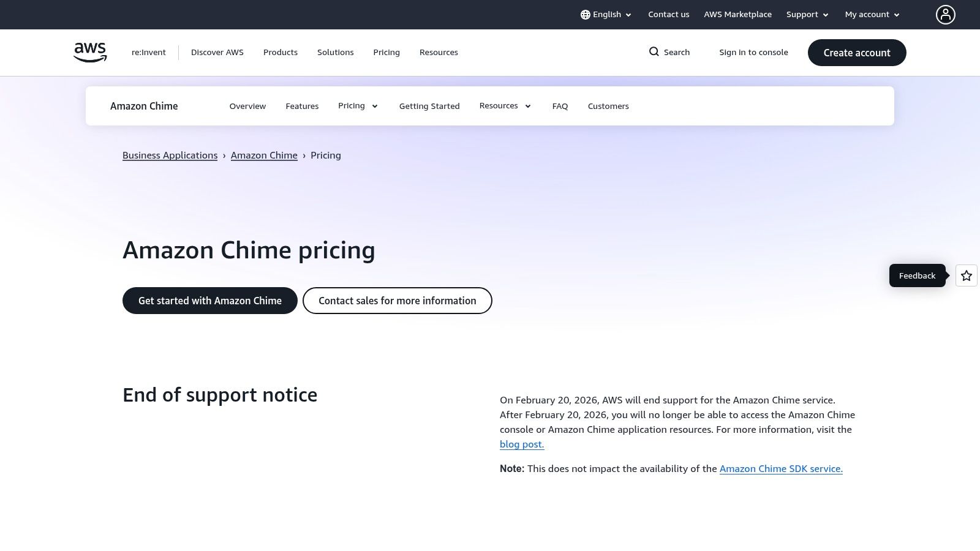Click the Create account button
Viewport: 980px width, 551px height.
coord(857,53)
